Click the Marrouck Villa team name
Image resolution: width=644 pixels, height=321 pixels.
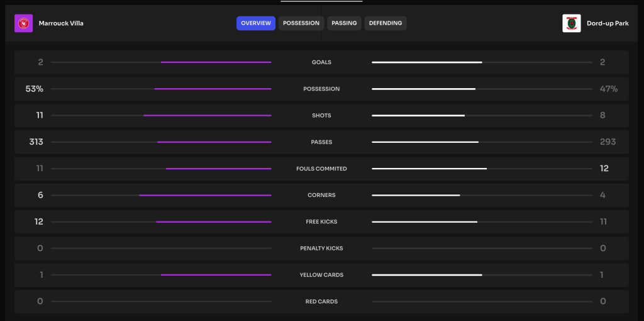(61, 23)
